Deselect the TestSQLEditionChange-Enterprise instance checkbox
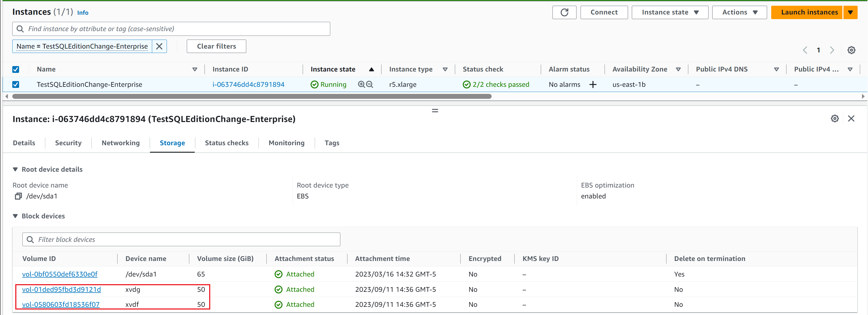Screen dimensions: 868x315 16,84
